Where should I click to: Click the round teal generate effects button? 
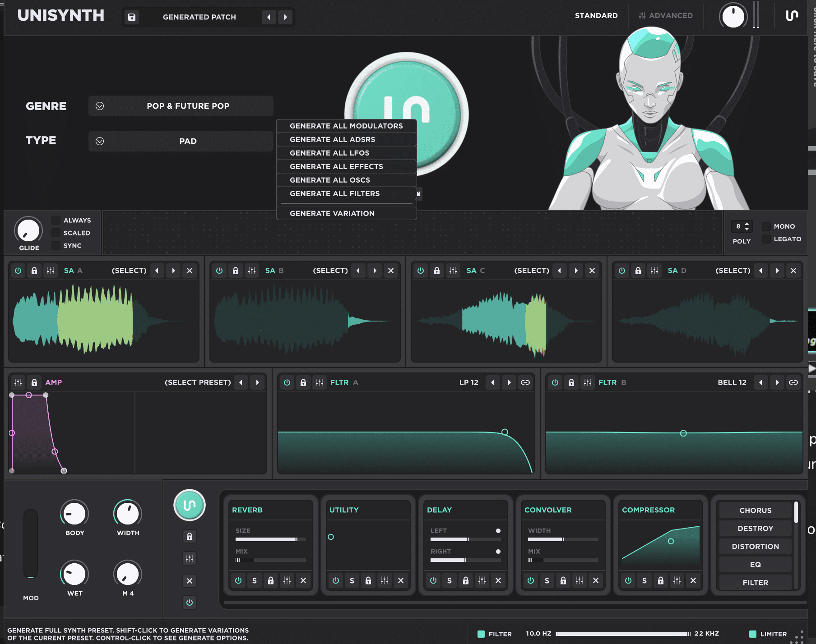[190, 505]
